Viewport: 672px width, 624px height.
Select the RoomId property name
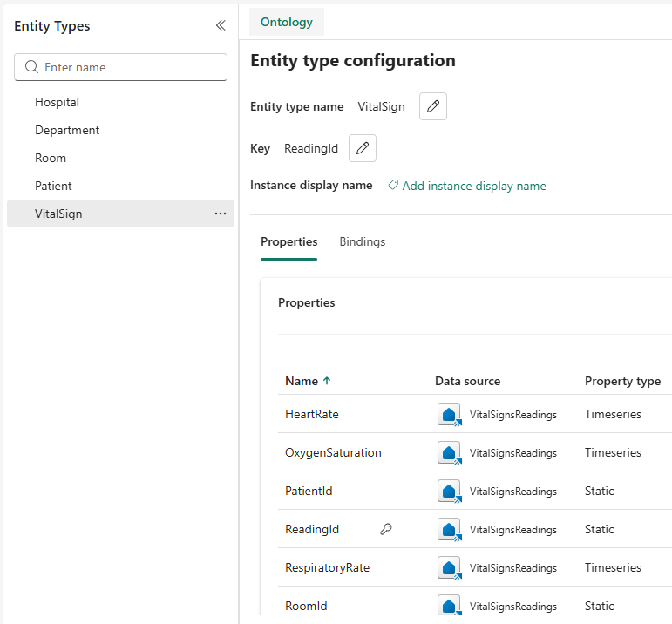pyautogui.click(x=306, y=606)
